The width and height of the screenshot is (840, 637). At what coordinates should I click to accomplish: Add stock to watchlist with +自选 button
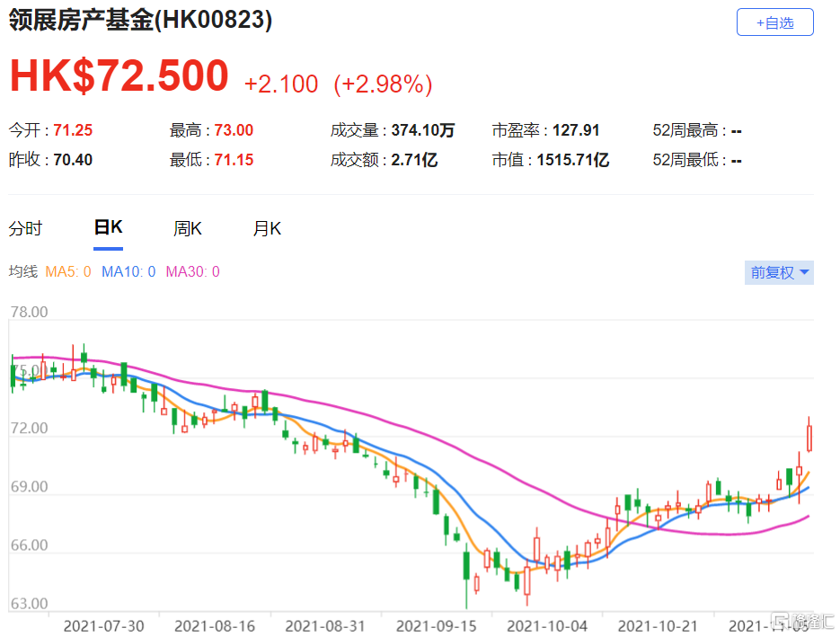tap(774, 22)
